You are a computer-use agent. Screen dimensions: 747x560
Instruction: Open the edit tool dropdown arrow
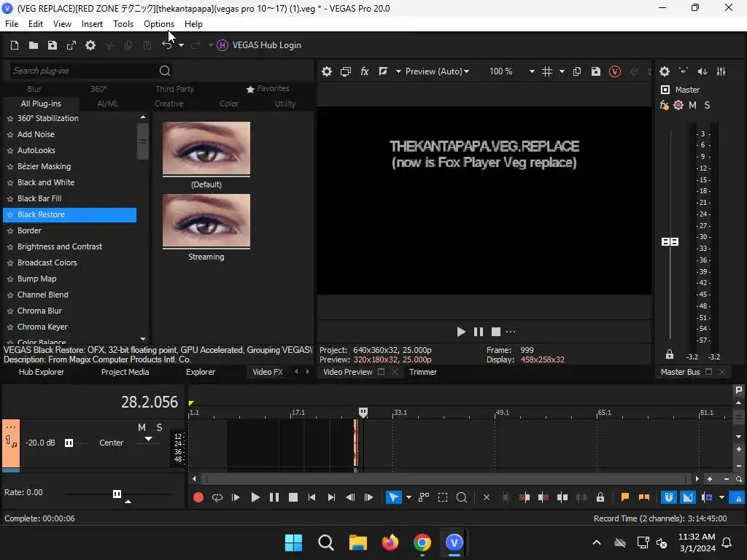(409, 497)
